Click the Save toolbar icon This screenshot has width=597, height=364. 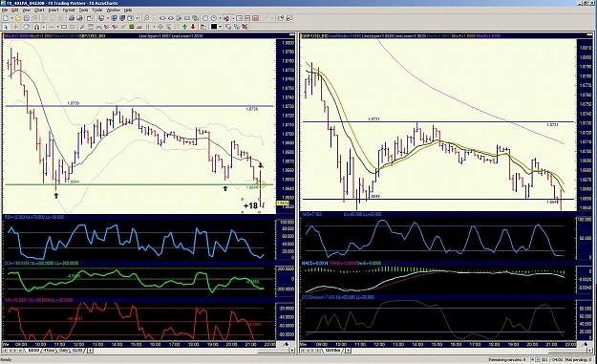[27, 18]
